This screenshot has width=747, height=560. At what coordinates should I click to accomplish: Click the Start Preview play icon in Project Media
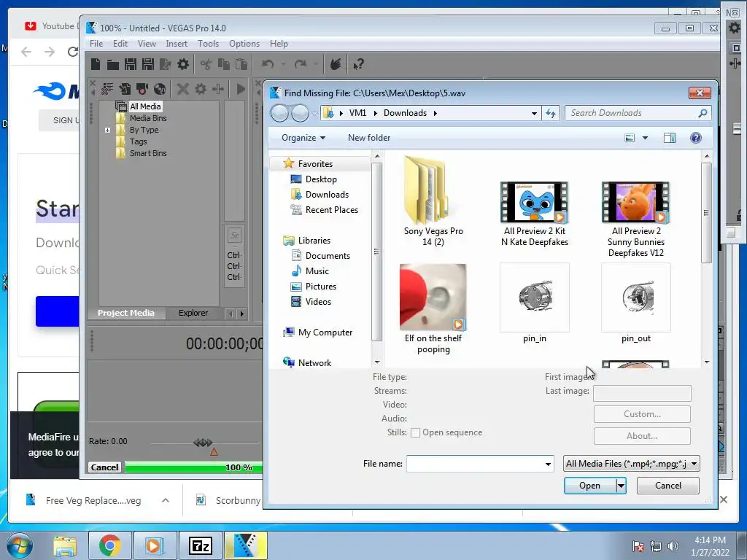pyautogui.click(x=241, y=88)
